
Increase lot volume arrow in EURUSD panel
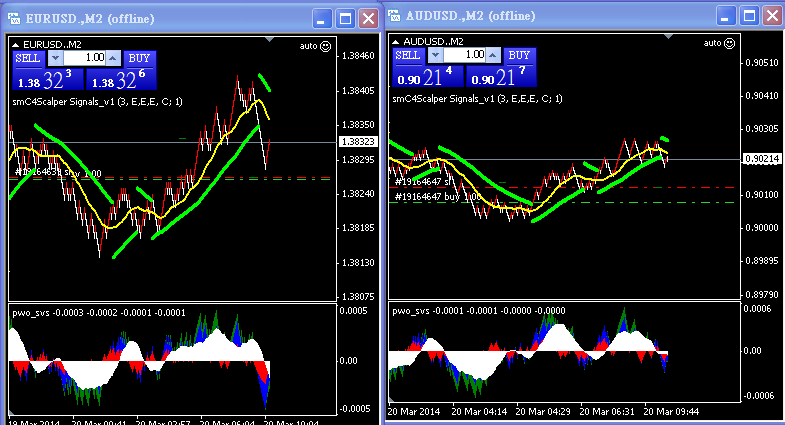(x=113, y=58)
